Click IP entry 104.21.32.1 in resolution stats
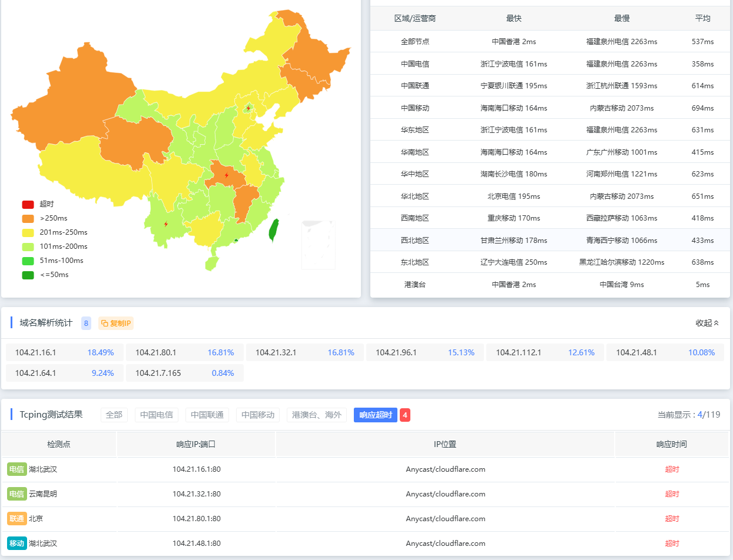733x560 pixels. click(x=305, y=353)
